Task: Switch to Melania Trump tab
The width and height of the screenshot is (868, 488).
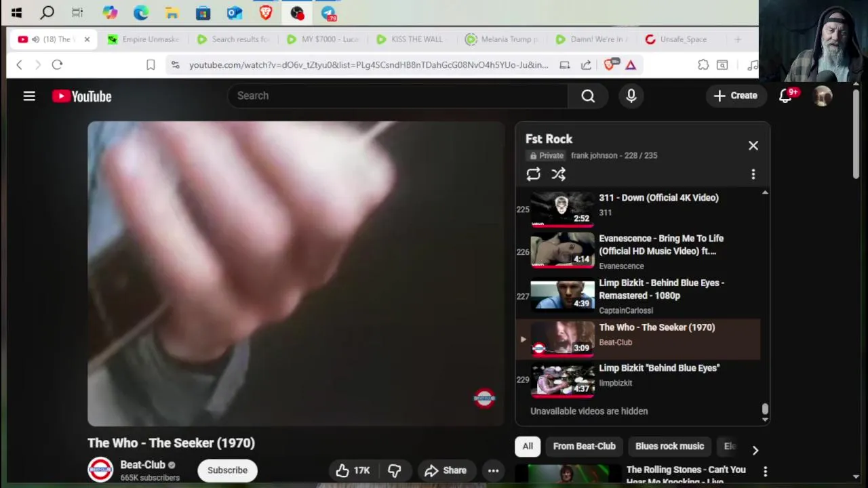Action: point(502,39)
